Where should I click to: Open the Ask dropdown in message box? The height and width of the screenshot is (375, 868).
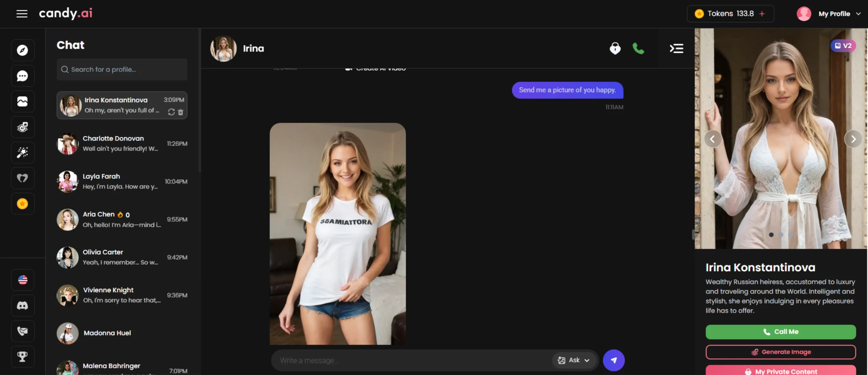[574, 360]
